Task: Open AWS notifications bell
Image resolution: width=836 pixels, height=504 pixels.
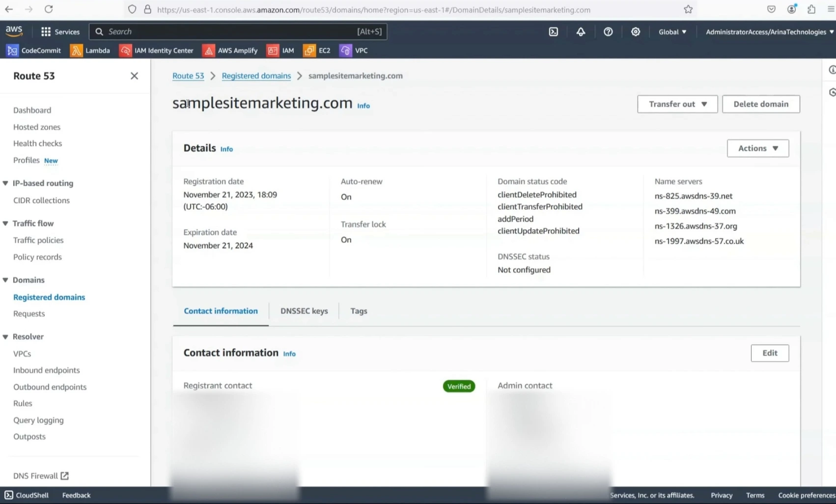Action: coord(581,31)
